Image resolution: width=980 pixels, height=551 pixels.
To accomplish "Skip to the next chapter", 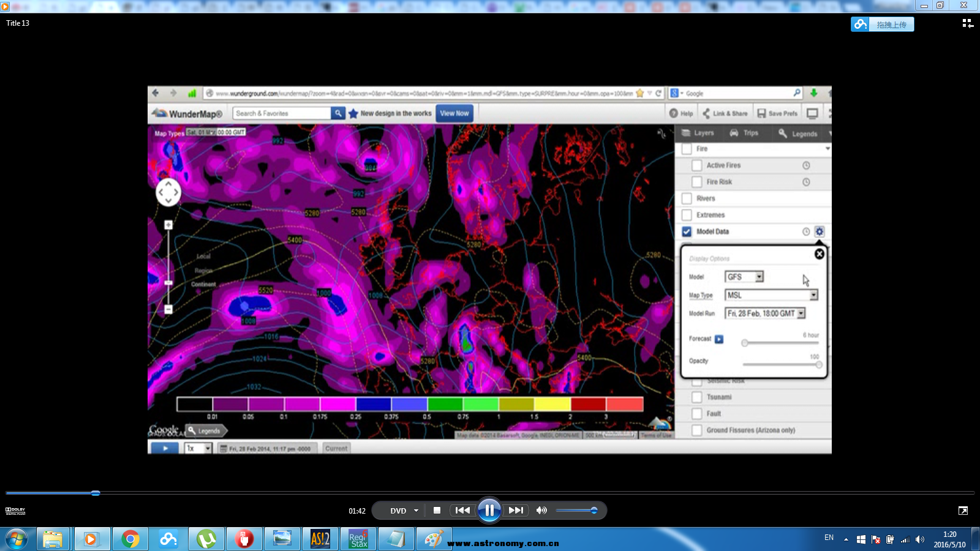I will pyautogui.click(x=516, y=511).
